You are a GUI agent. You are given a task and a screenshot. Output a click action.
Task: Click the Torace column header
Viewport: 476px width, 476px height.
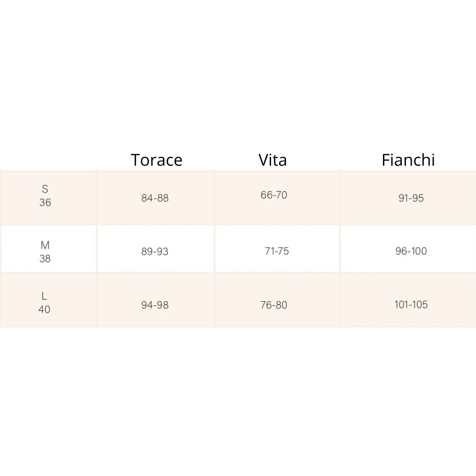point(156,160)
